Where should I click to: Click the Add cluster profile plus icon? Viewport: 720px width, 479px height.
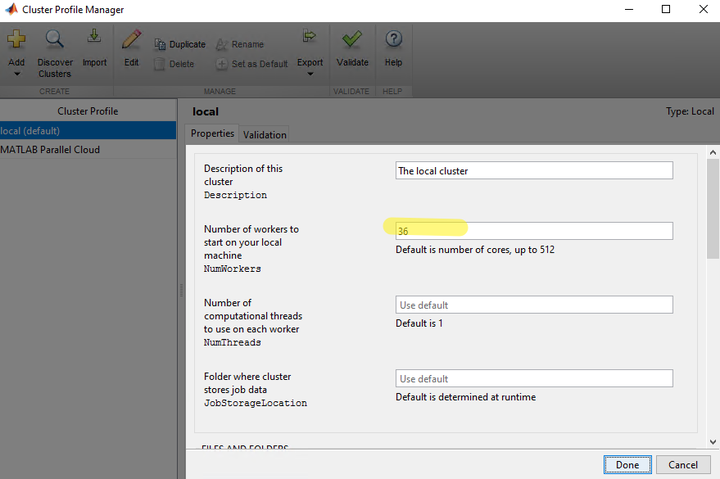pos(16,39)
